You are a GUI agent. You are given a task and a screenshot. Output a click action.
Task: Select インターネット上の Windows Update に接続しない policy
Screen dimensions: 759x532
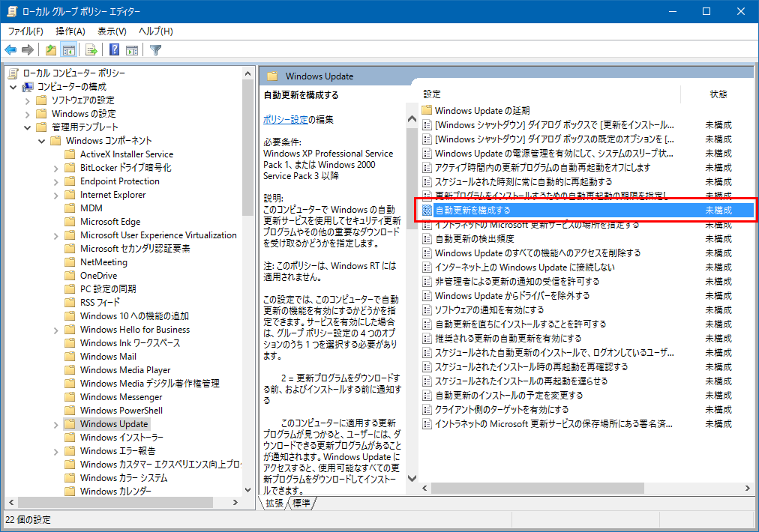tap(525, 267)
